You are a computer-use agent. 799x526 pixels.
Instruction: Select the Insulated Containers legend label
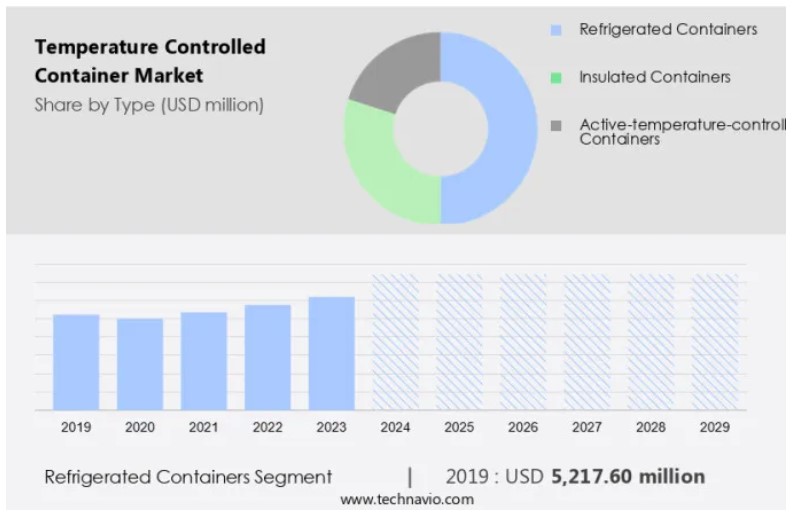655,77
